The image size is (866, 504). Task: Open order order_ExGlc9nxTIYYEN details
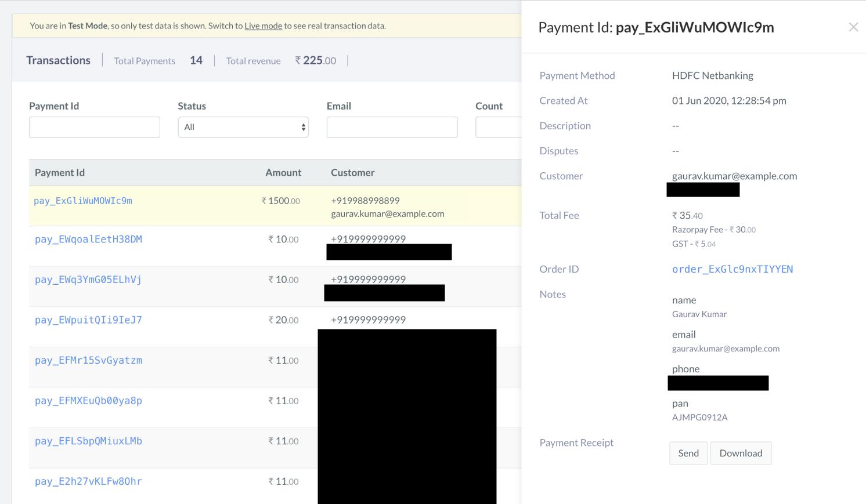(x=733, y=269)
